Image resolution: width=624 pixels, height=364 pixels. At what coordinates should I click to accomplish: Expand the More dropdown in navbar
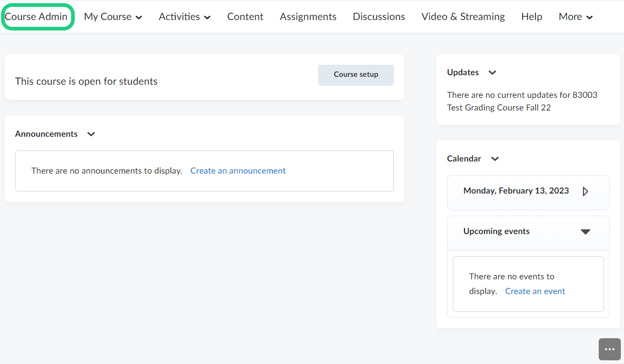point(576,17)
